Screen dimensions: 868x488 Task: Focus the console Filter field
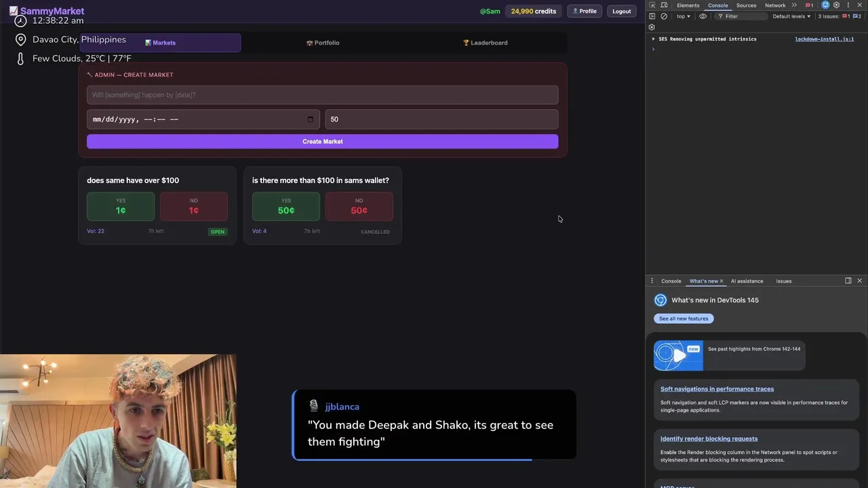point(741,16)
